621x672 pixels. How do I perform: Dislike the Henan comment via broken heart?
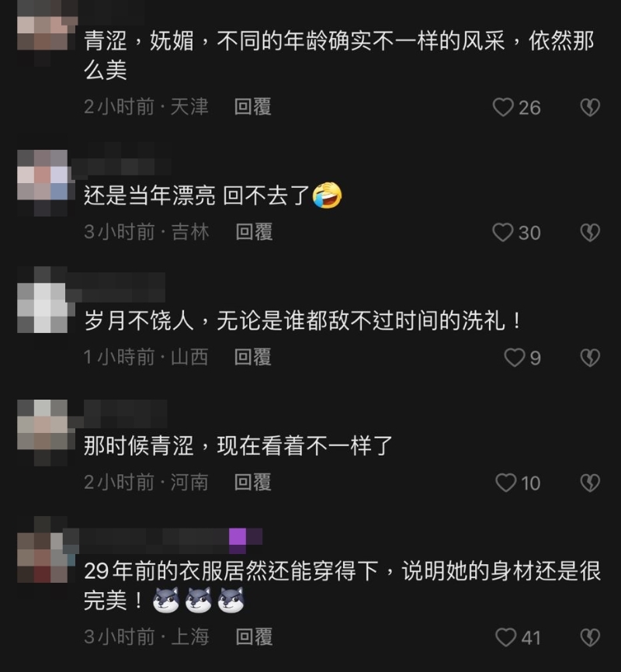(x=590, y=483)
